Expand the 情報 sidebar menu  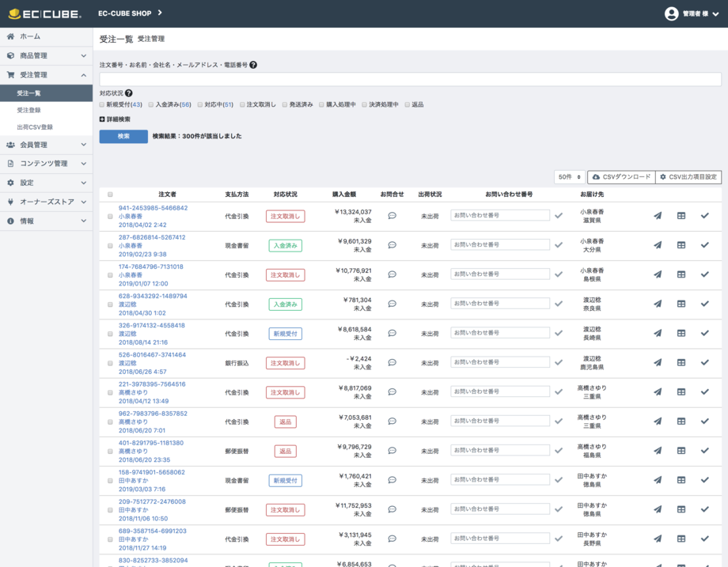47,221
